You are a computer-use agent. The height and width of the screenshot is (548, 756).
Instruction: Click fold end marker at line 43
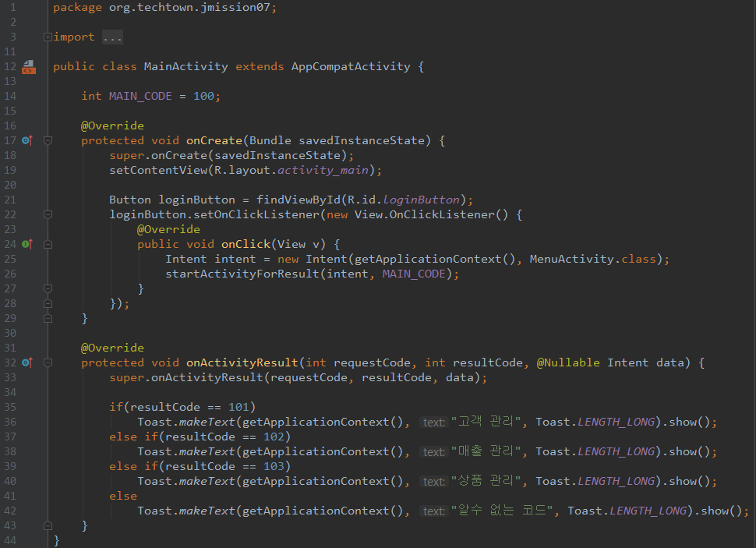tap(48, 526)
